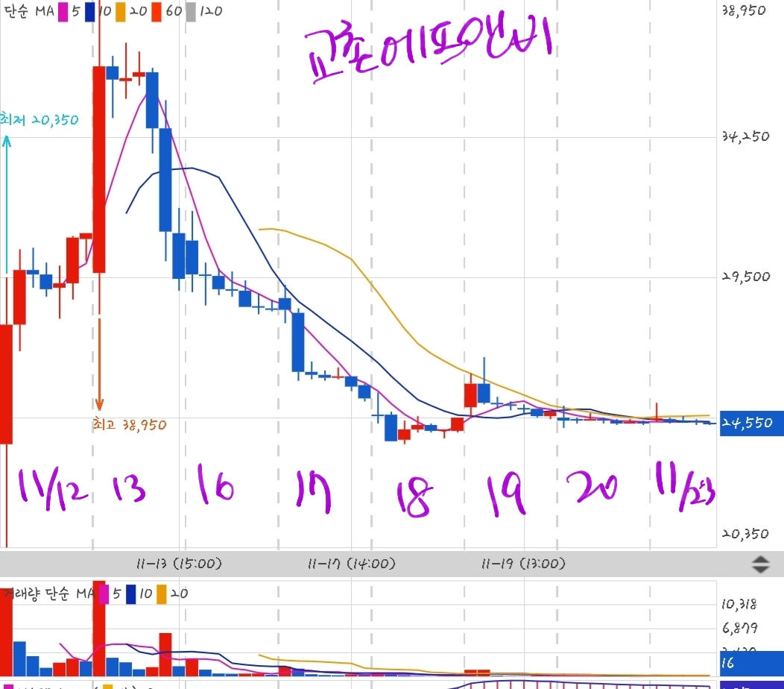
Task: Select the magenta 5 swatch in price MA legend
Action: pyautogui.click(x=63, y=11)
